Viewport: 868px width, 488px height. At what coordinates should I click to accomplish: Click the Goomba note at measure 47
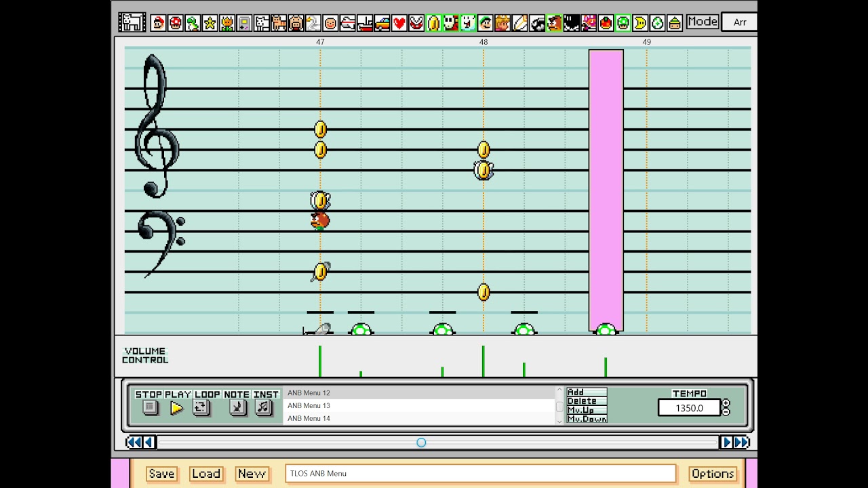point(320,221)
